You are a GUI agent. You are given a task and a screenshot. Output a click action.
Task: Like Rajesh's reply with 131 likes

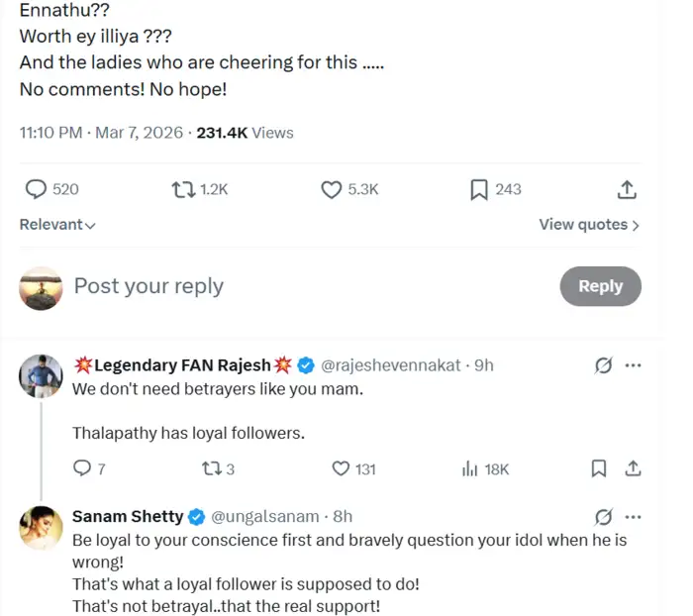coord(341,468)
